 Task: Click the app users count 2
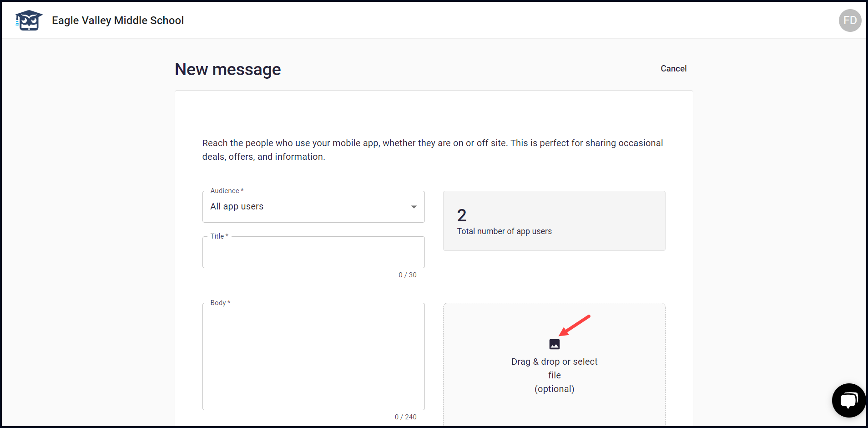click(462, 215)
